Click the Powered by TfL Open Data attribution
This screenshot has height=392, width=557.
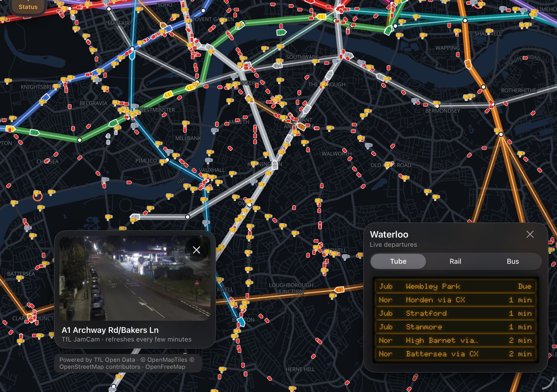[x=97, y=360]
